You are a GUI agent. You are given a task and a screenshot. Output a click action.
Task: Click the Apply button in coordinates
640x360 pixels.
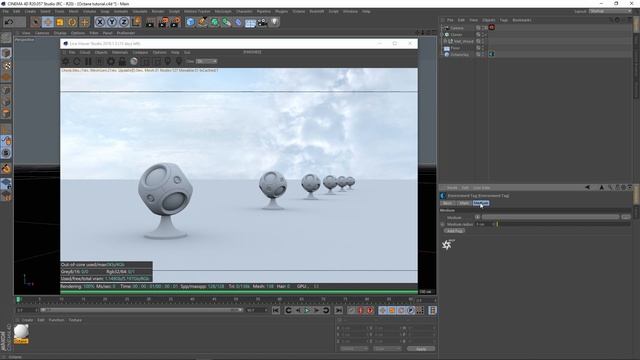421,349
